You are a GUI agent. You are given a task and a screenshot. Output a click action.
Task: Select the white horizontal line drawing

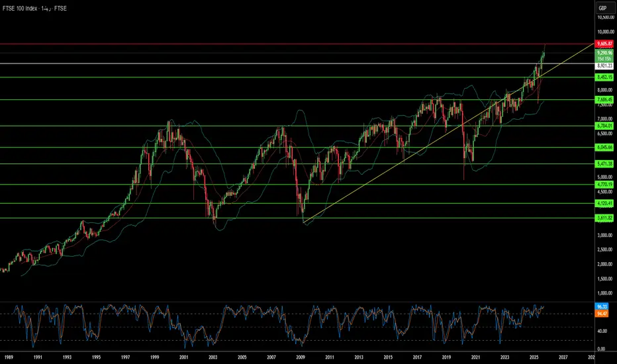(x=297, y=64)
